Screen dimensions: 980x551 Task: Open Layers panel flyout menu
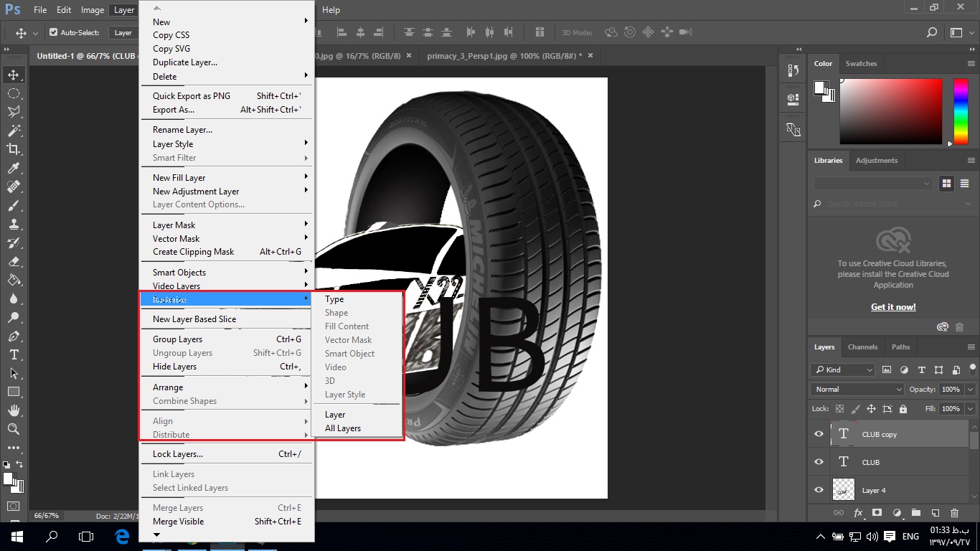point(971,347)
